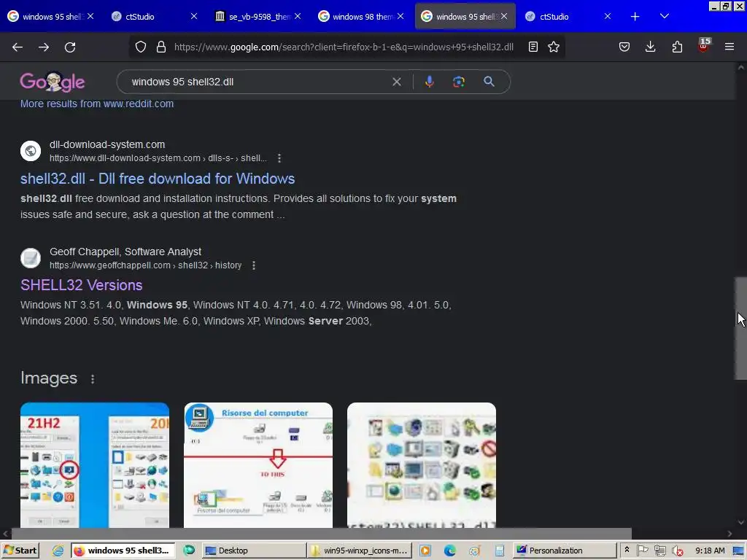Image resolution: width=747 pixels, height=560 pixels.
Task: Close the windows 98 them tab
Action: [400, 16]
